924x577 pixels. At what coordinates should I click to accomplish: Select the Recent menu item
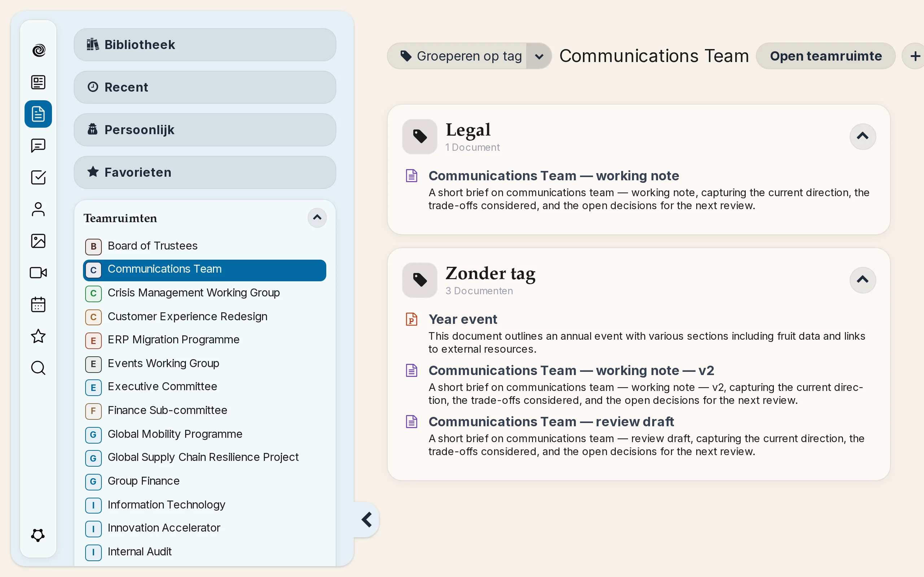click(205, 87)
